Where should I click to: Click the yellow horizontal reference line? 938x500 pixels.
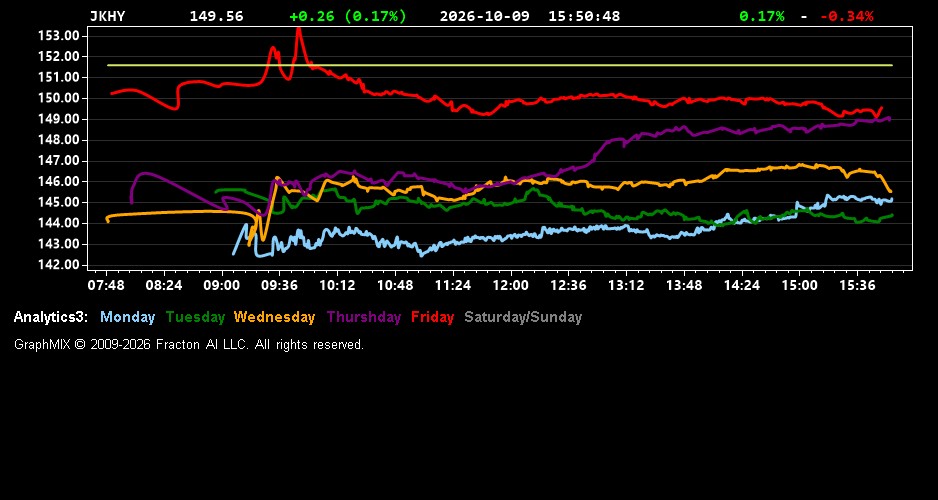click(x=500, y=65)
